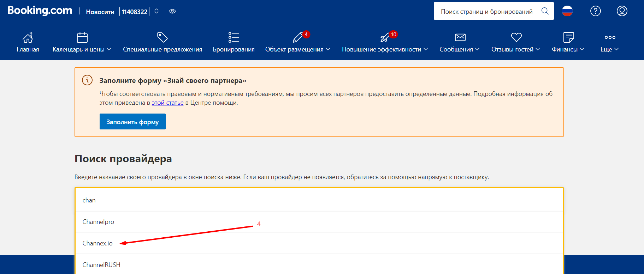Screen dimensions: 644x274
Task: Expand the Финансы menu chevron
Action: pos(582,49)
